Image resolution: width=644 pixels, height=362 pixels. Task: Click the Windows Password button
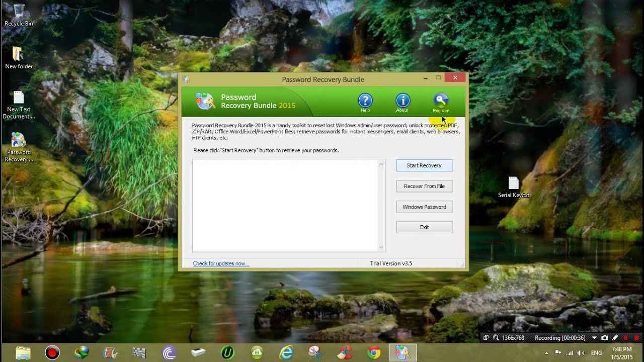coord(425,207)
